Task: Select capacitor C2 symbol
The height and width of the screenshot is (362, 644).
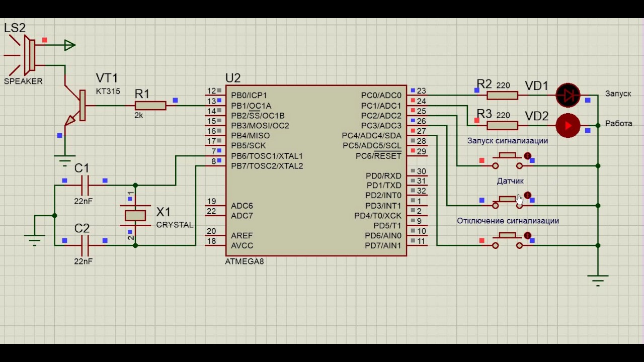Action: 85,246
